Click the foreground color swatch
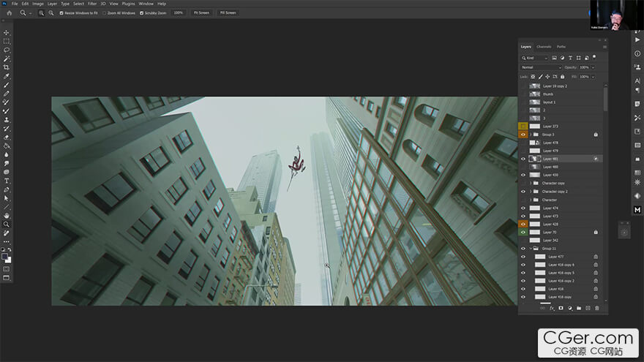 click(x=4, y=257)
